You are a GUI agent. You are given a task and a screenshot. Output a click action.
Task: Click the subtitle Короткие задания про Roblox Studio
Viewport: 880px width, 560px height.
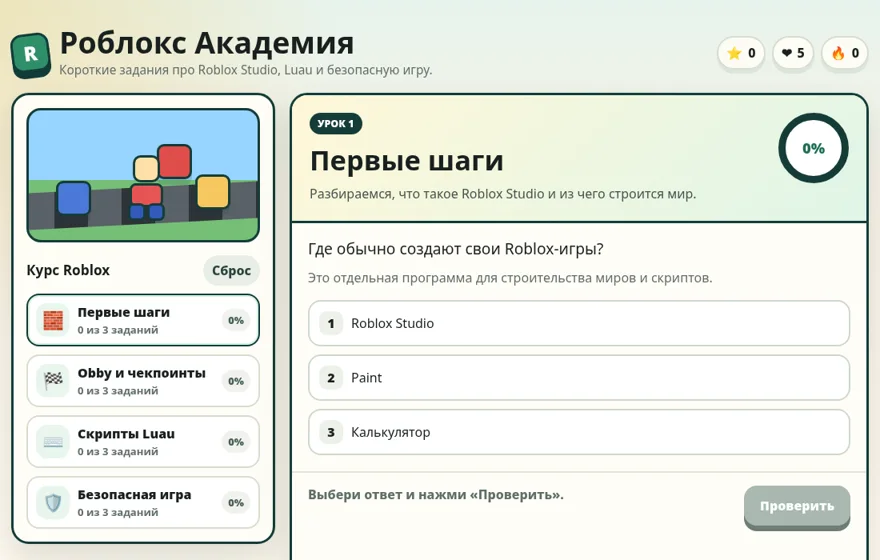[246, 70]
